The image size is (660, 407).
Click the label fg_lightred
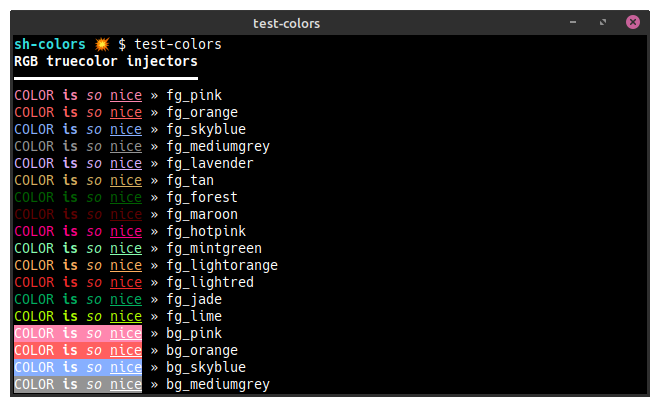pyautogui.click(x=210, y=282)
